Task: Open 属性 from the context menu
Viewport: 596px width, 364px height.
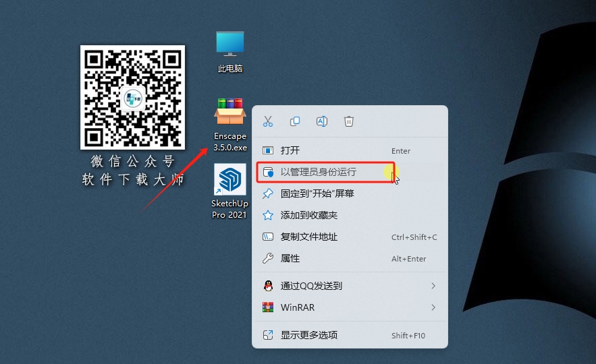Action: click(x=350, y=258)
